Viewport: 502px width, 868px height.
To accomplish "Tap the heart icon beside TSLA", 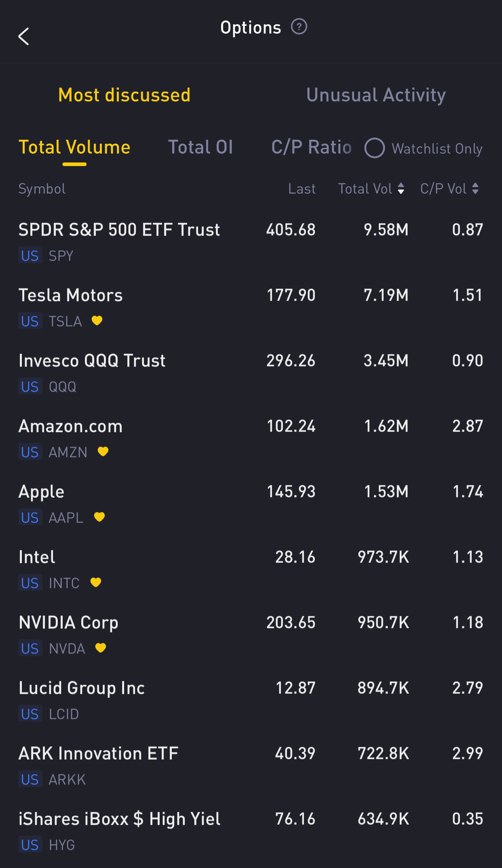I will [97, 320].
